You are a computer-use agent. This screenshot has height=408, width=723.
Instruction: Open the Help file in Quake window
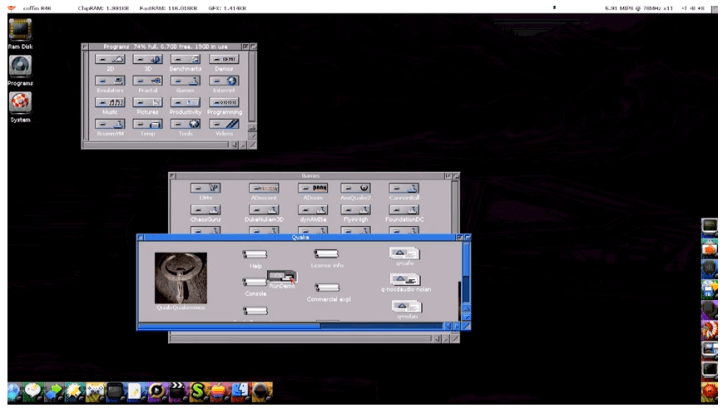254,255
